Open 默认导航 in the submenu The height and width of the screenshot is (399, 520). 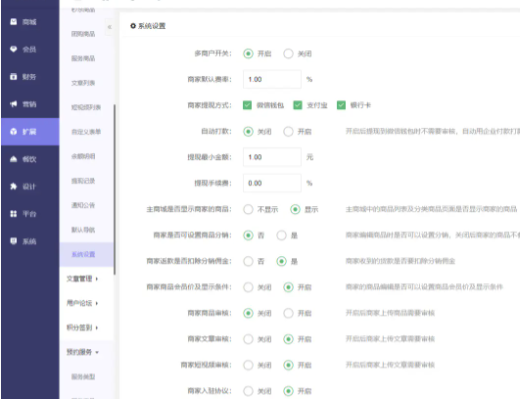83,230
